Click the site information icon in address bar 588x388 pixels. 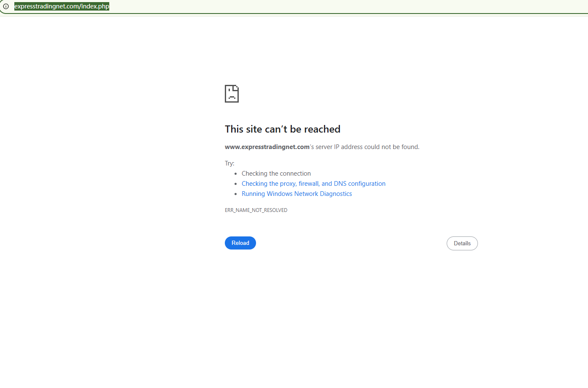[6, 6]
